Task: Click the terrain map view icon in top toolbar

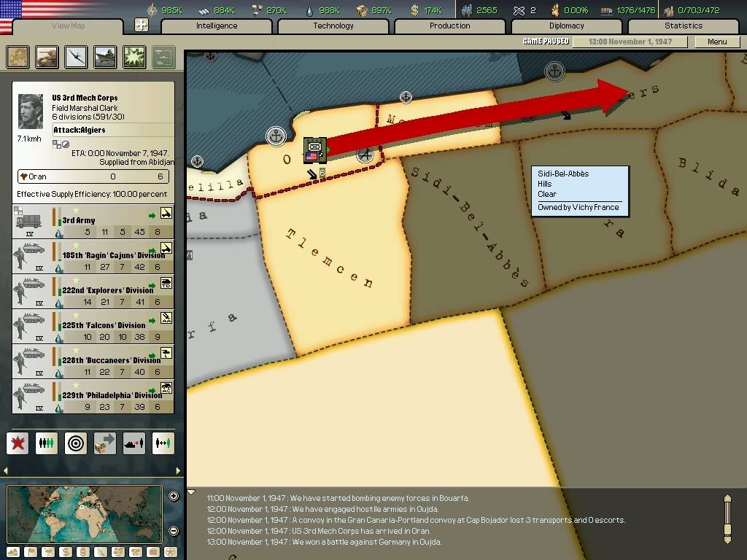Action: pos(18,57)
